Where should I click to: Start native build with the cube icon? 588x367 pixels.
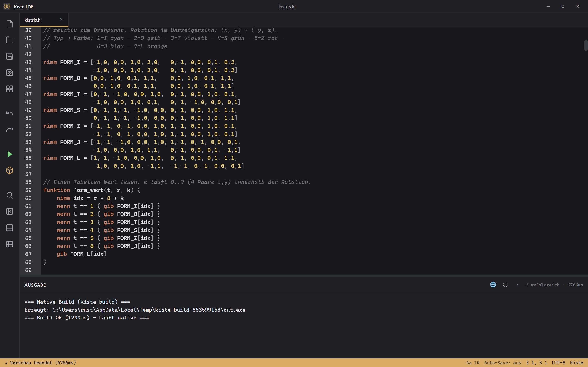click(x=9, y=170)
